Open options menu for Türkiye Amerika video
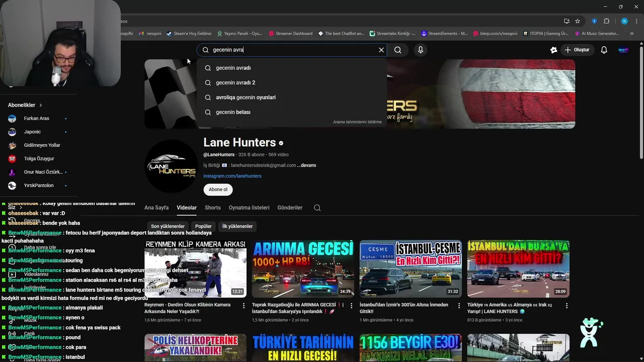Image resolution: width=644 pixels, height=362 pixels. (x=567, y=306)
